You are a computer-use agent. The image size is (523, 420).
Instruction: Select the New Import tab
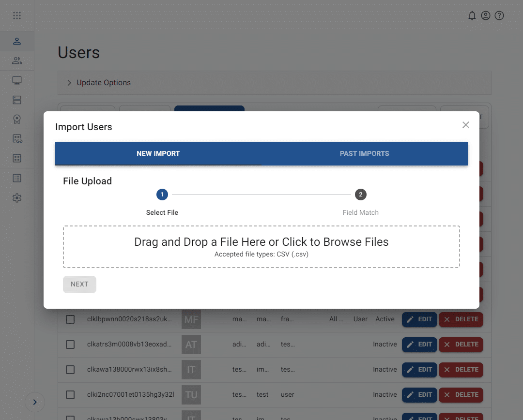click(158, 153)
